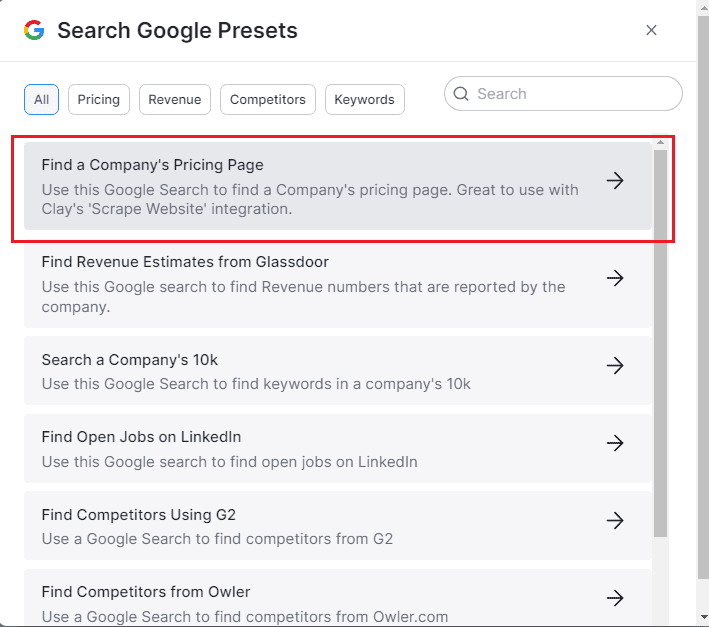Open arrow for Find Competitors Using G2
The height and width of the screenshot is (627, 709).
pos(615,520)
